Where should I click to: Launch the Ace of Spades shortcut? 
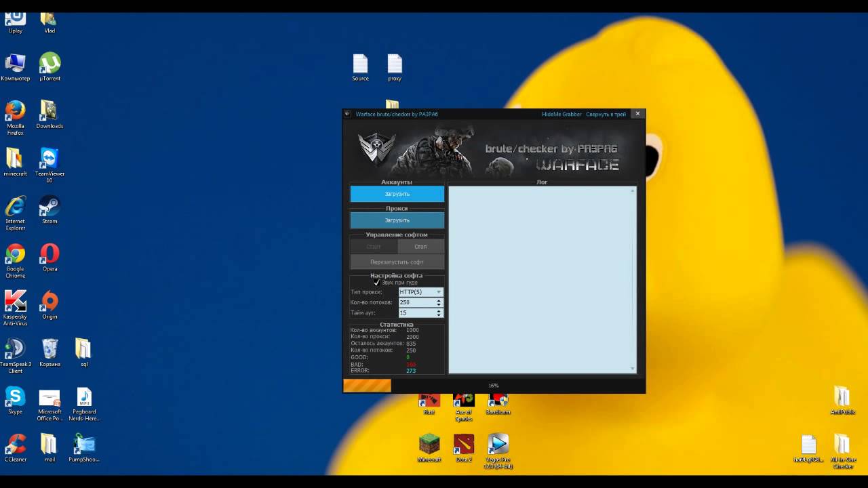tap(463, 407)
